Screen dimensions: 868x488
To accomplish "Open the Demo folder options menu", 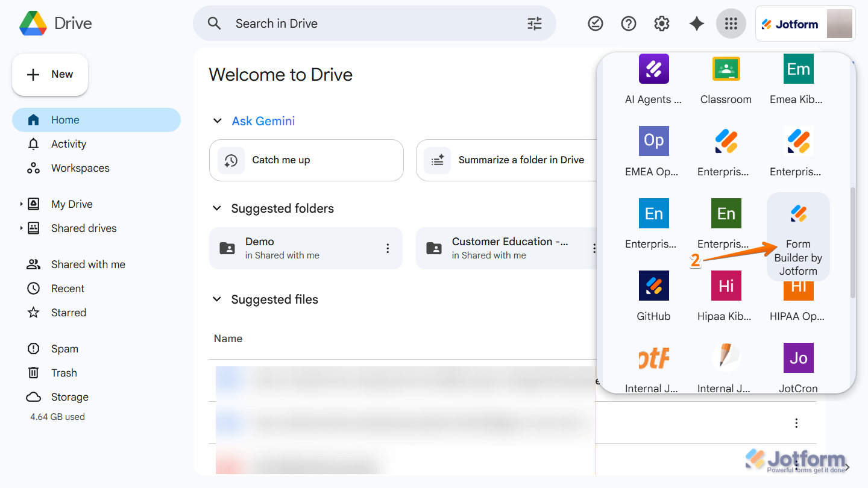I will coord(388,248).
